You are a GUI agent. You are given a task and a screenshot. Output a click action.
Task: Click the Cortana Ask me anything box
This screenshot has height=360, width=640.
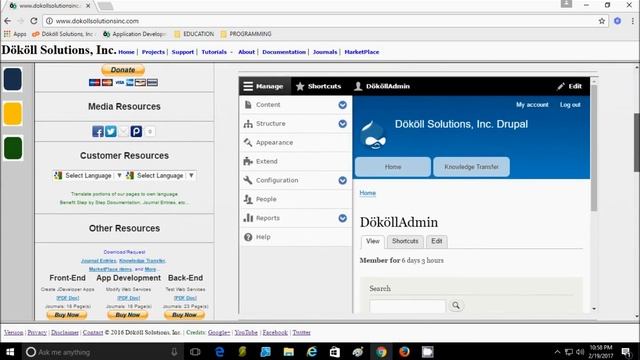pyautogui.click(x=102, y=351)
